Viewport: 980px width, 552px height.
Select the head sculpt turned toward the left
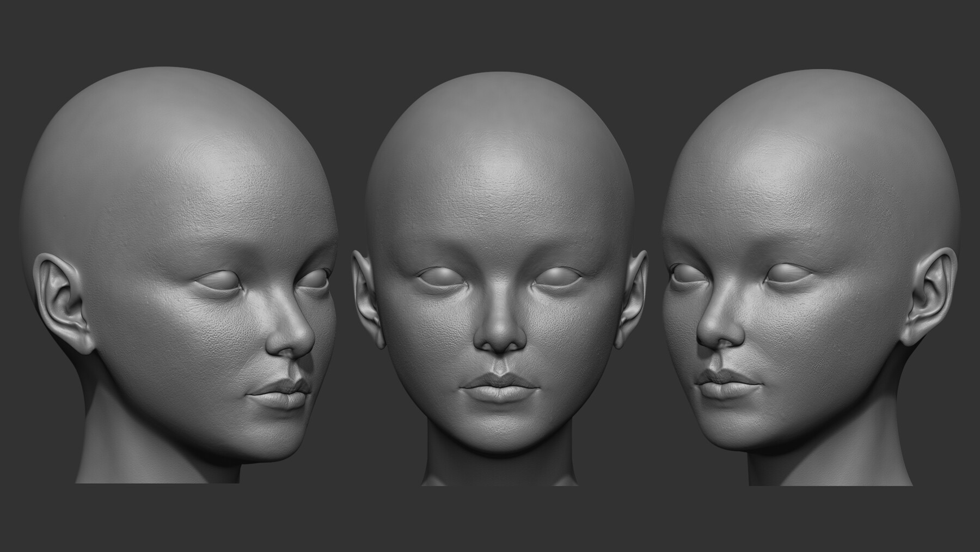tap(810, 278)
